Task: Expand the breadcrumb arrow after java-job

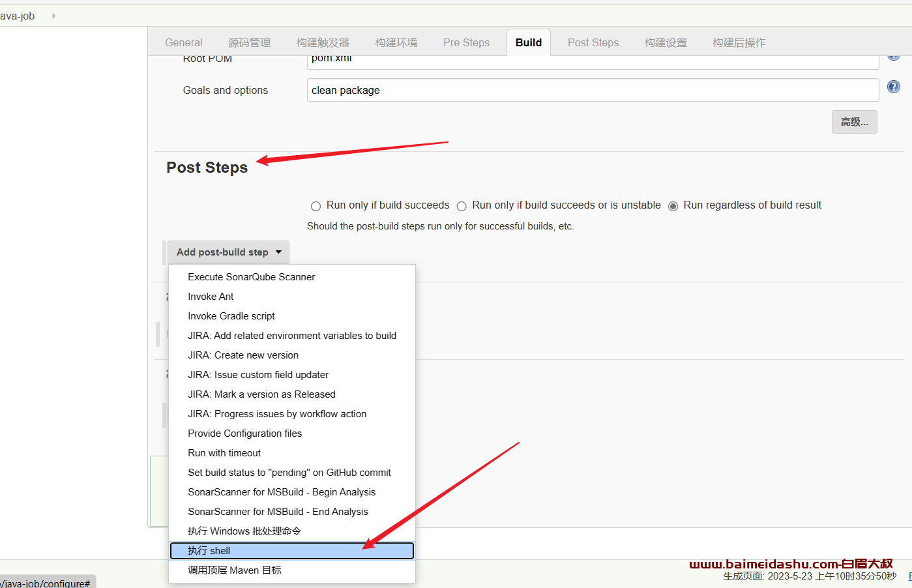Action: 53,16
